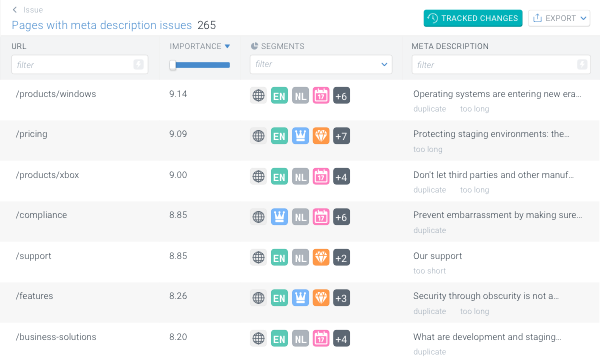
Task: Click the lightning icon in Meta Description filter
Action: 582,64
